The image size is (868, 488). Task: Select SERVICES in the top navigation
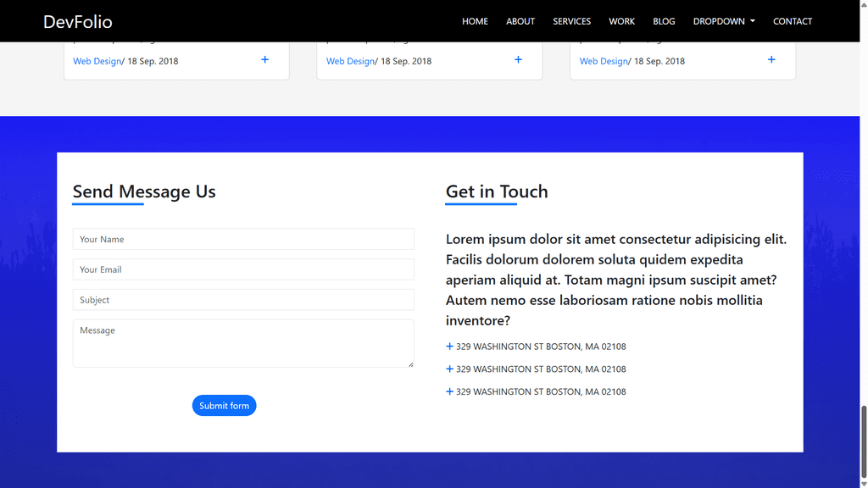coord(571,21)
